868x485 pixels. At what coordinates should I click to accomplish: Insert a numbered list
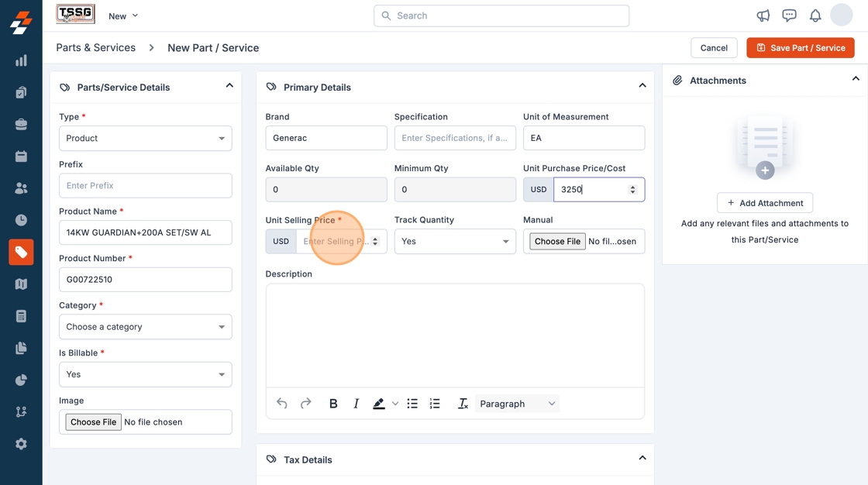(x=435, y=404)
